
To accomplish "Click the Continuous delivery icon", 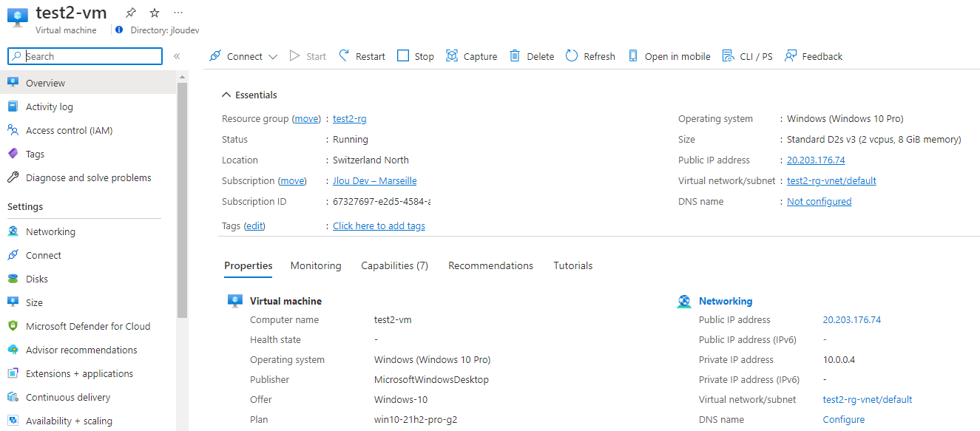I will click(13, 397).
